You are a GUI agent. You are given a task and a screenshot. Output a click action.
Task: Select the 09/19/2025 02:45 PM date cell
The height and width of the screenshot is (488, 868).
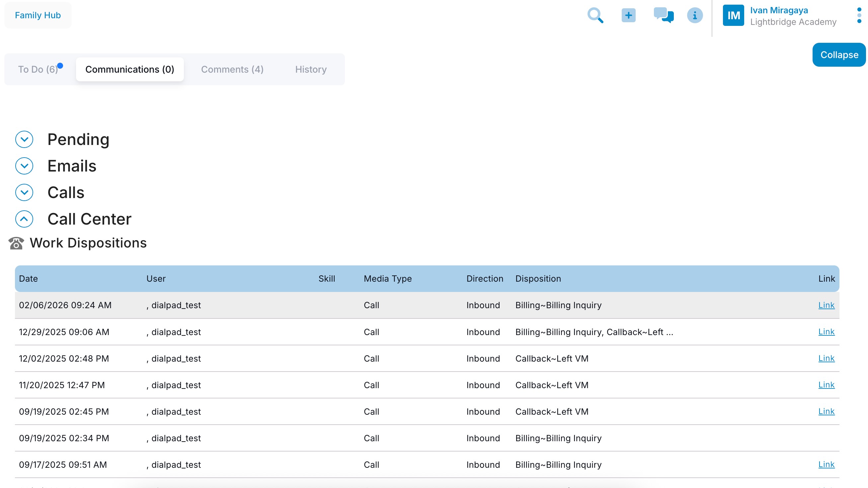pos(64,412)
